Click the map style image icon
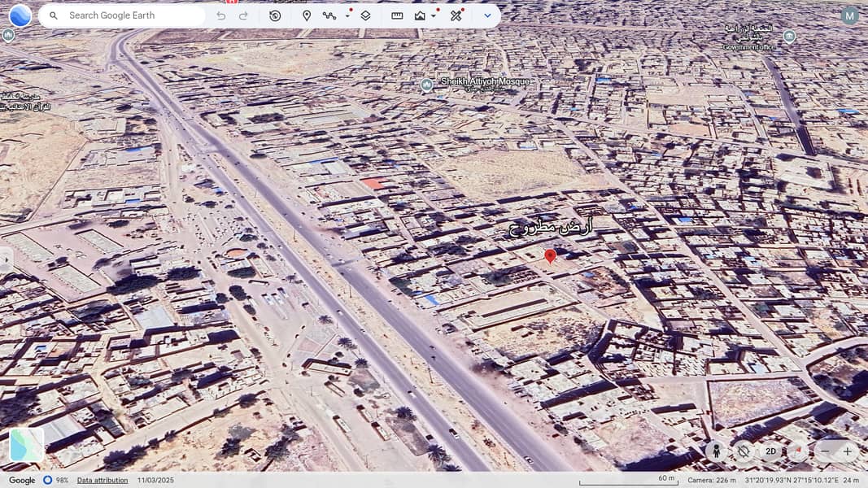Screen dimensions: 868x488 coord(420,15)
